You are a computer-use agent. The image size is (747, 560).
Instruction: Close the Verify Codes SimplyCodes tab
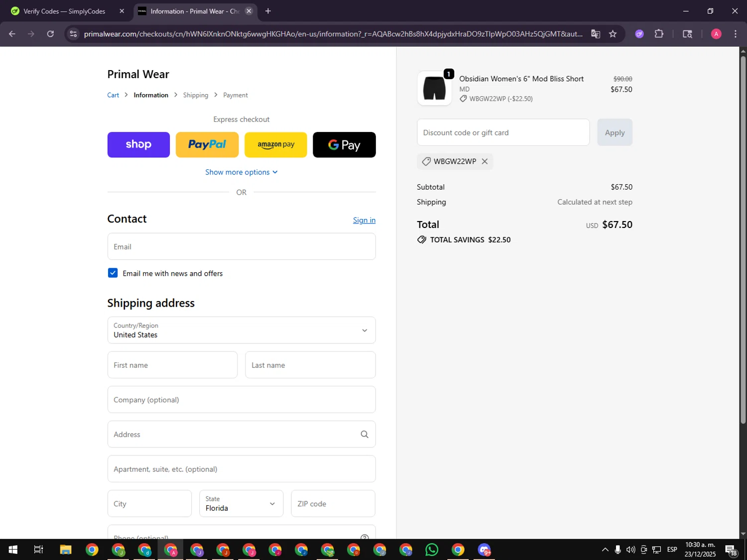tap(122, 11)
